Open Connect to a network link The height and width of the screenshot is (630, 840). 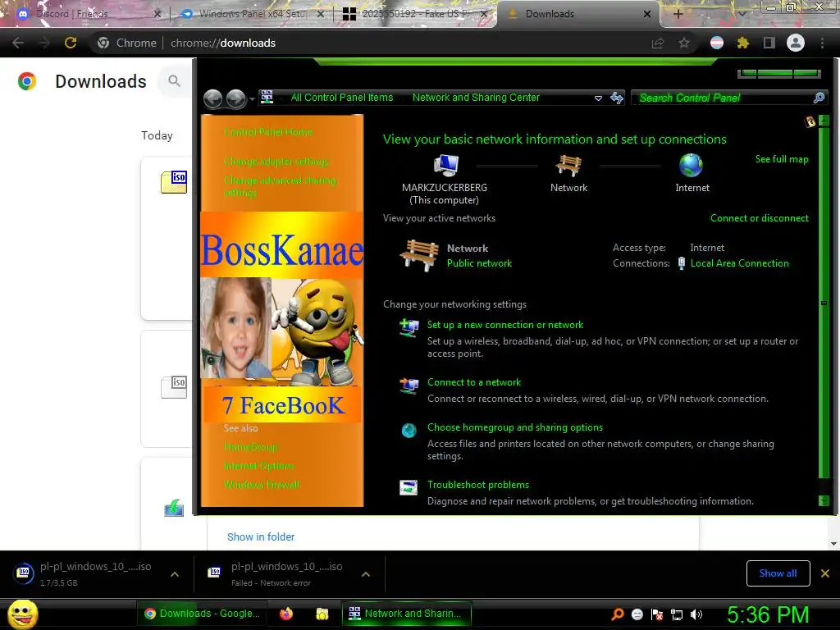pyautogui.click(x=474, y=382)
